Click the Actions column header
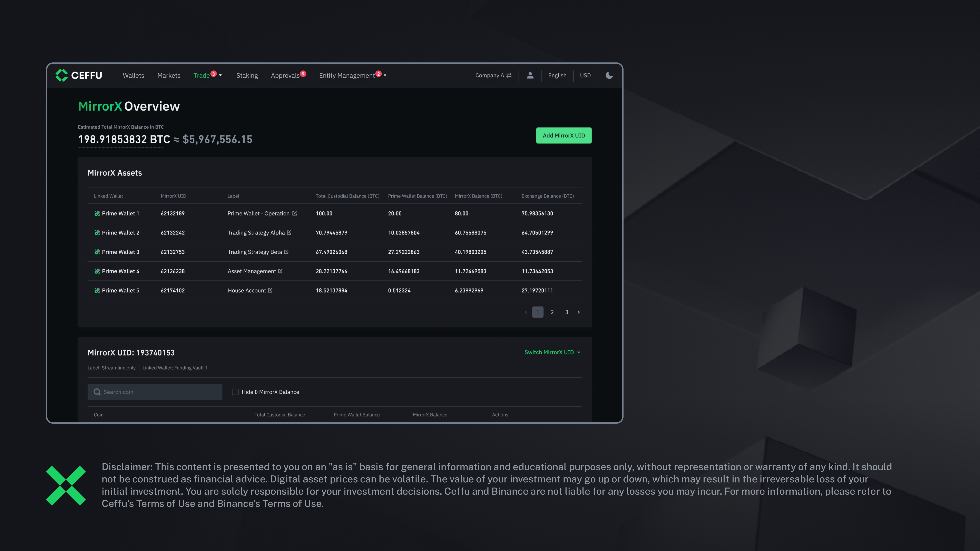This screenshot has width=980, height=551. point(500,414)
